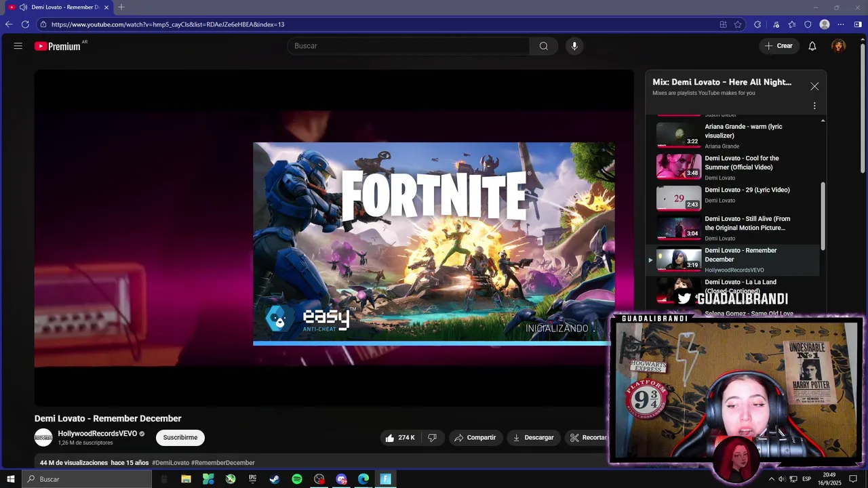Switch the ESP keyboard language indicator
This screenshot has height=488, width=868.
coord(806,479)
